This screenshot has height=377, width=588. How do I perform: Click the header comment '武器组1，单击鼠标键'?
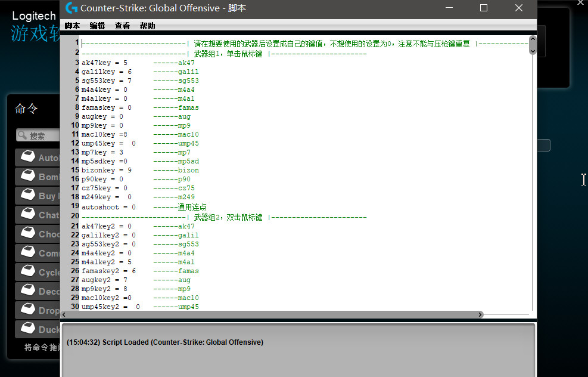[x=228, y=54]
